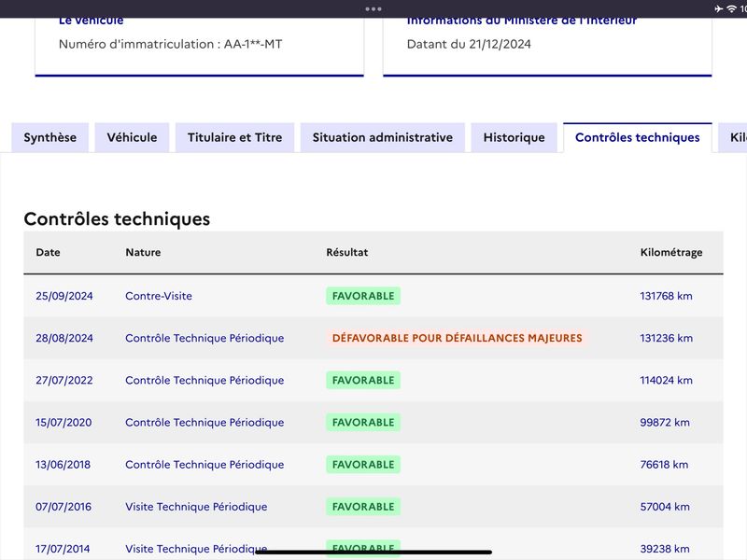Click FAVORABLE badge for 13/06/2018
Image resolution: width=747 pixels, height=560 pixels.
363,464
